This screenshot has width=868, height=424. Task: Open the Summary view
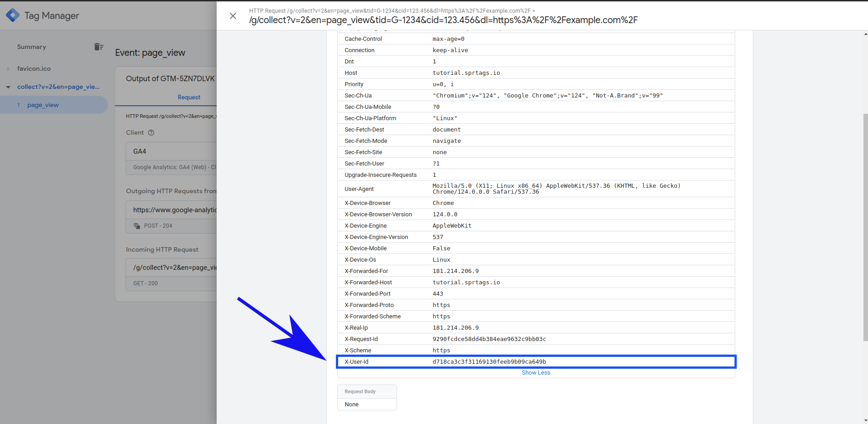click(x=31, y=47)
